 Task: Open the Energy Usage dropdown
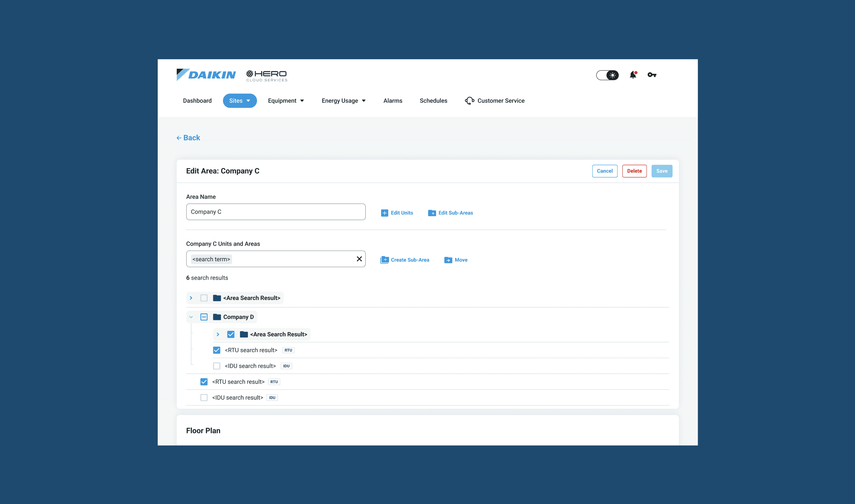[343, 100]
